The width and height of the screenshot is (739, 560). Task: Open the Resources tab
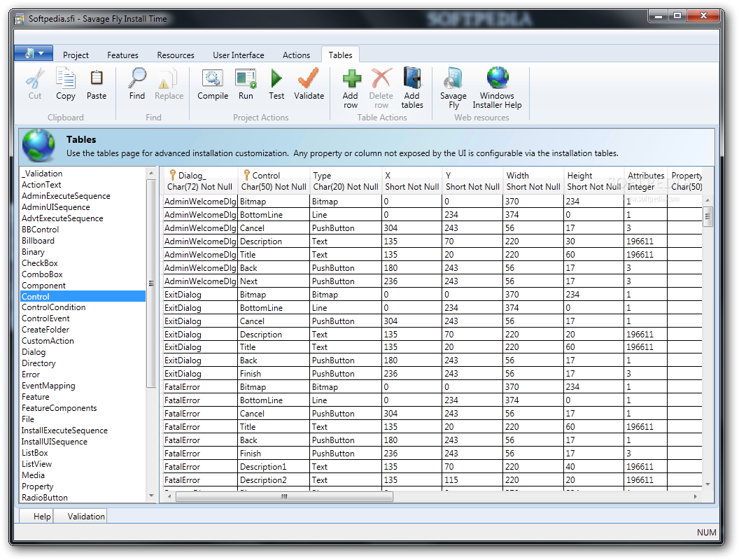pos(176,55)
